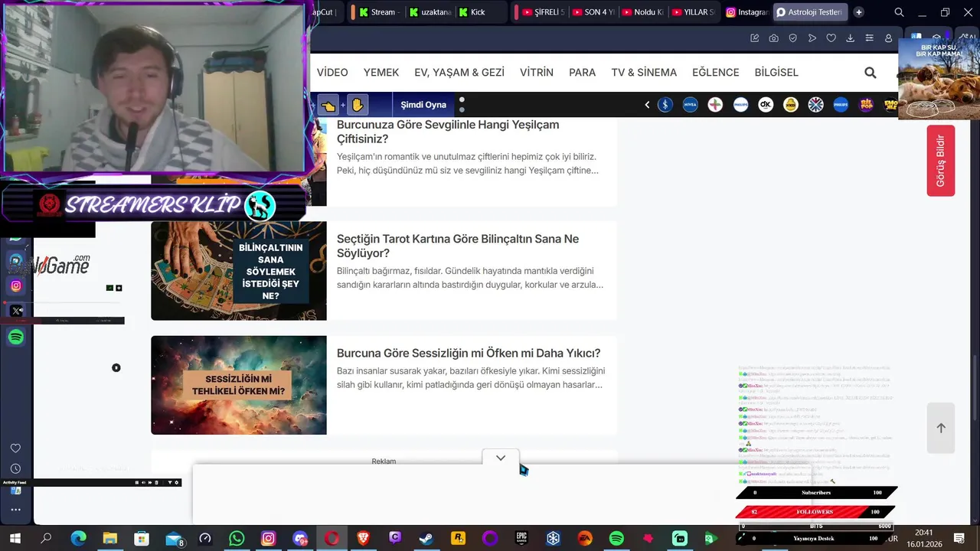Viewport: 980px width, 551px height.
Task: Open EV, YAŞAM & GEZİ category
Action: 459,73
